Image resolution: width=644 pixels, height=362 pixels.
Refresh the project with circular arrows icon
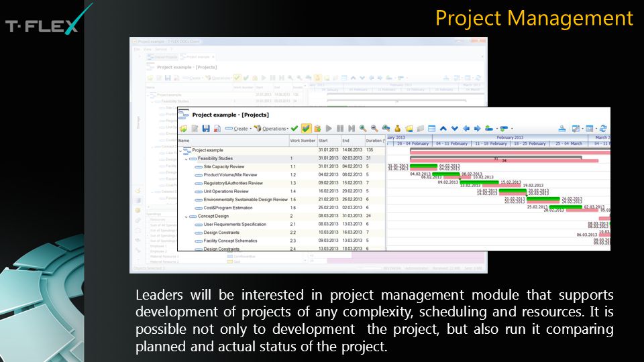pos(603,129)
